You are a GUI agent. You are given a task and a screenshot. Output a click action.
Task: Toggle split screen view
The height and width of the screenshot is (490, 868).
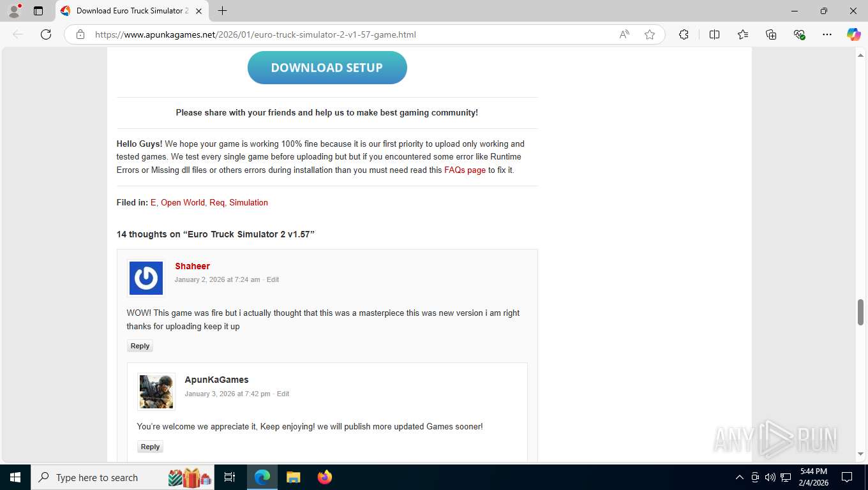point(714,34)
